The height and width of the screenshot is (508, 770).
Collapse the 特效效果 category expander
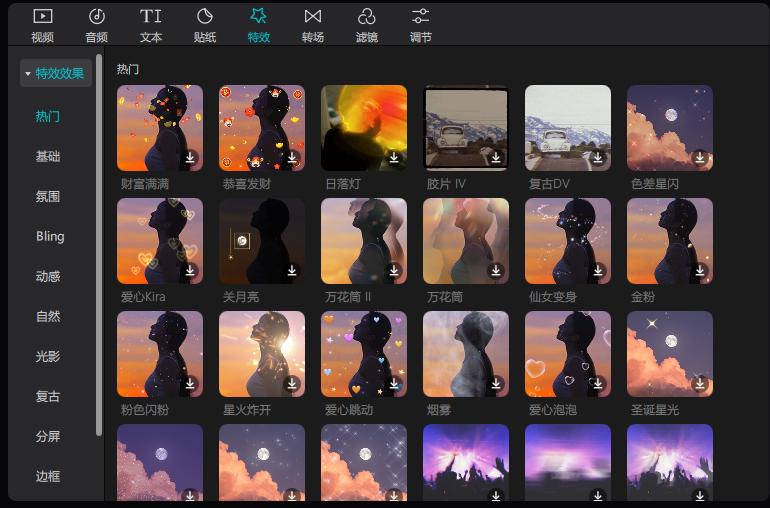click(28, 74)
